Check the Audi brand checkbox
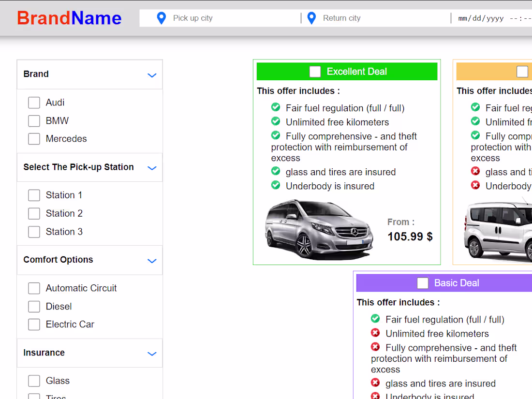Viewport: 532px width, 399px height. pyautogui.click(x=34, y=103)
